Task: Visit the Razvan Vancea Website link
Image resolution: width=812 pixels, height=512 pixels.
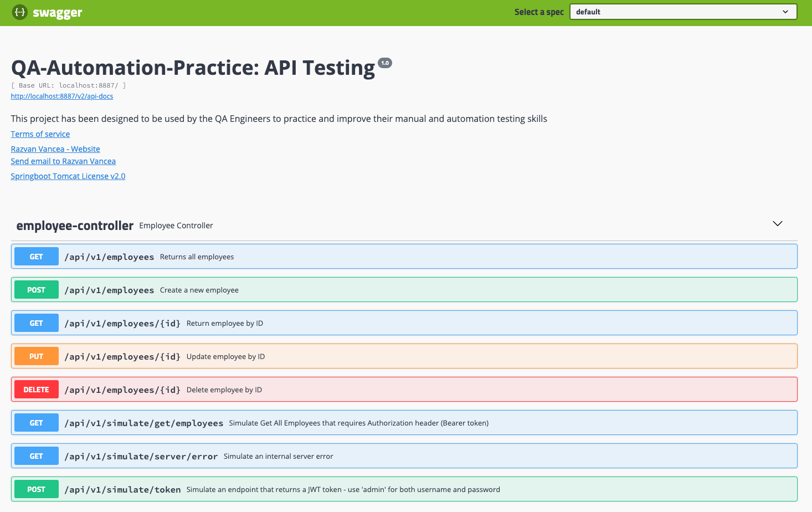Action: pyautogui.click(x=55, y=149)
